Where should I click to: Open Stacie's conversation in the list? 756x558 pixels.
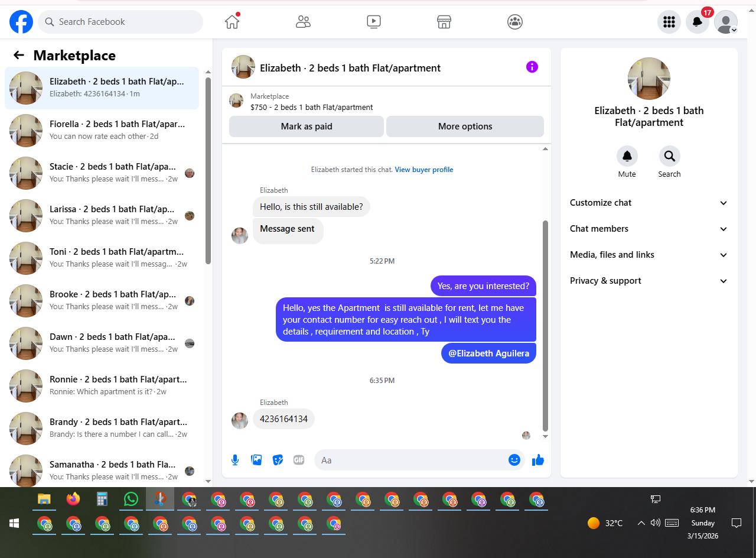102,173
